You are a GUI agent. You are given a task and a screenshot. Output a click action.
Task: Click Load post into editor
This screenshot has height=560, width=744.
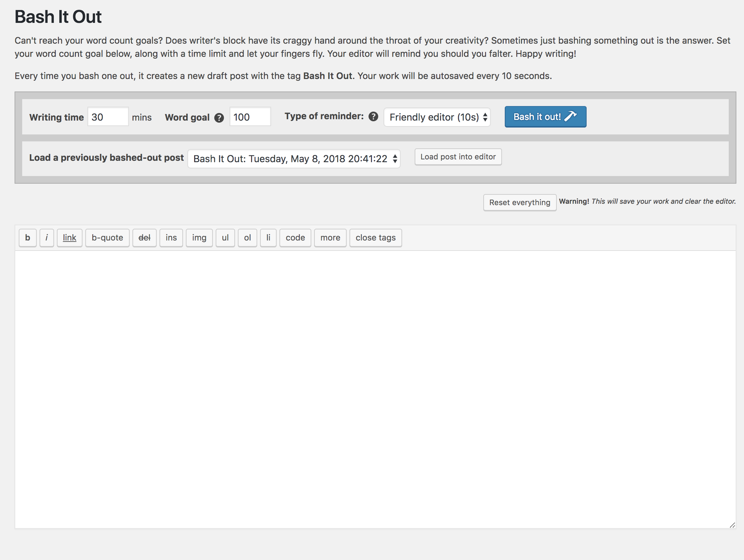point(458,157)
